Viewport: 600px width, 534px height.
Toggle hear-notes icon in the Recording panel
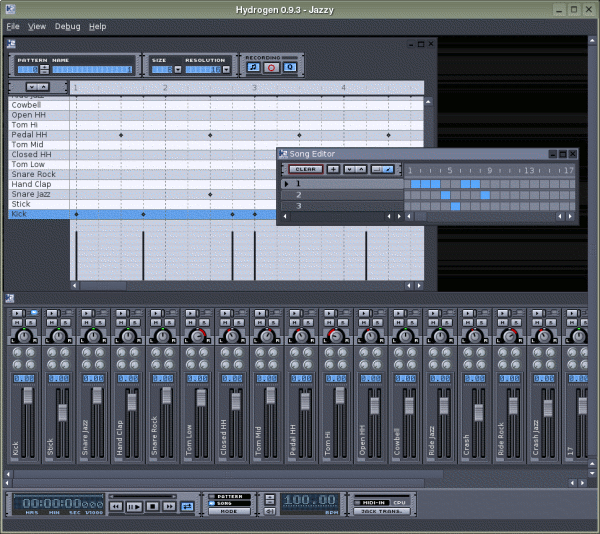[253, 68]
